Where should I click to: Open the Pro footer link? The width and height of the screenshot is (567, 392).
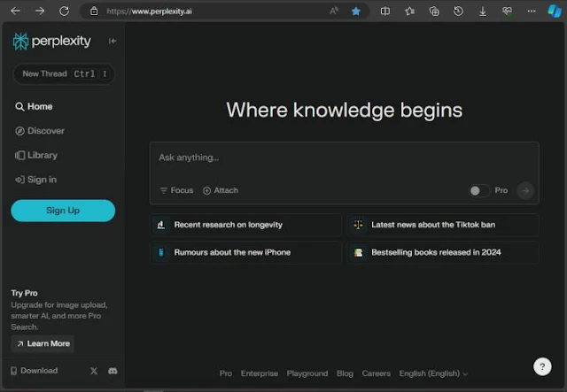coord(226,373)
